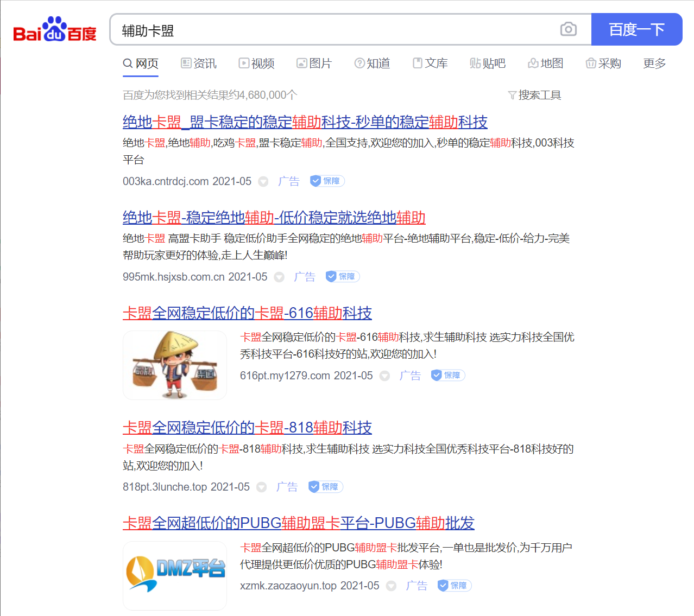Expand the feedback arrow beside 003ka.cntrdcj.com
This screenshot has width=694, height=616.
click(263, 181)
